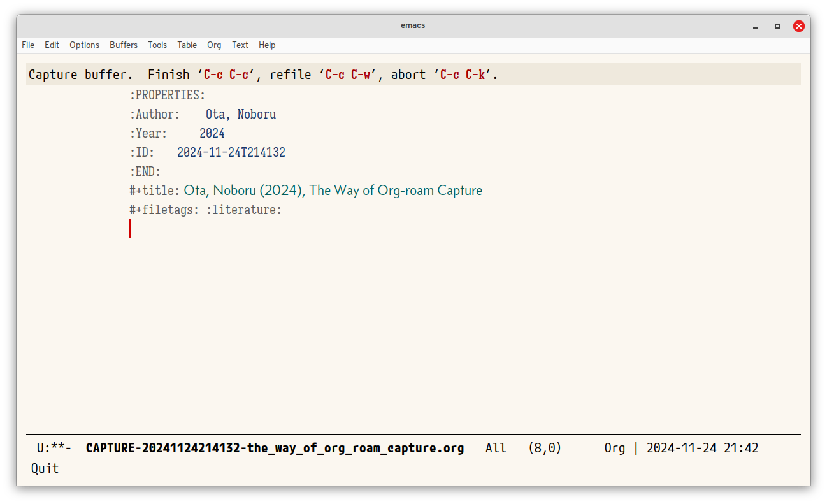
Task: Open the Help menu
Action: click(x=267, y=45)
